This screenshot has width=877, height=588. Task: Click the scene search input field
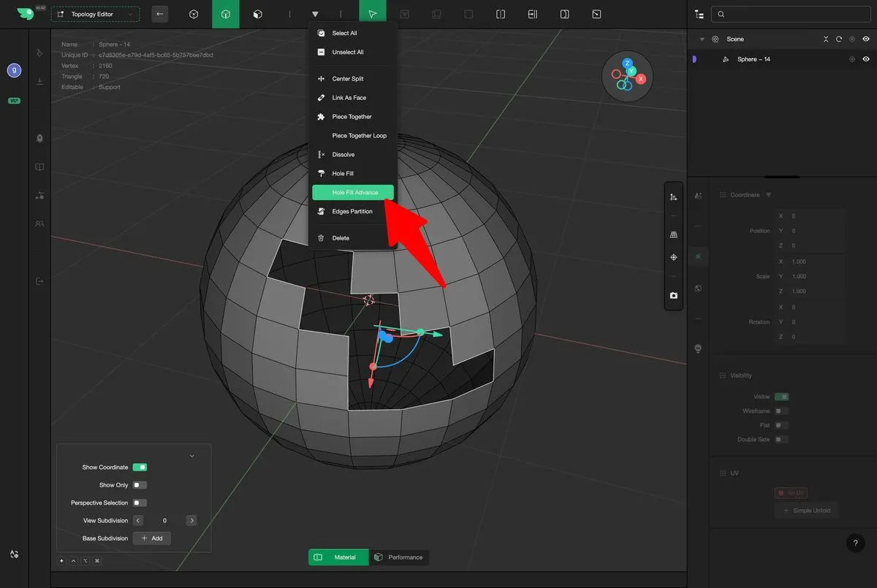tap(793, 14)
